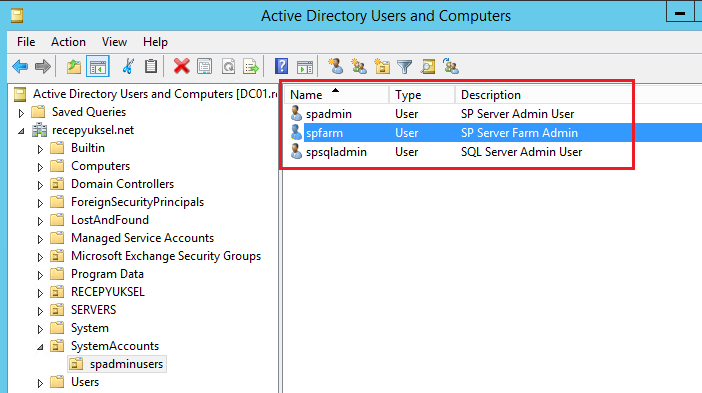Create new group toolbar icon
This screenshot has width=702, height=393.
coord(359,66)
